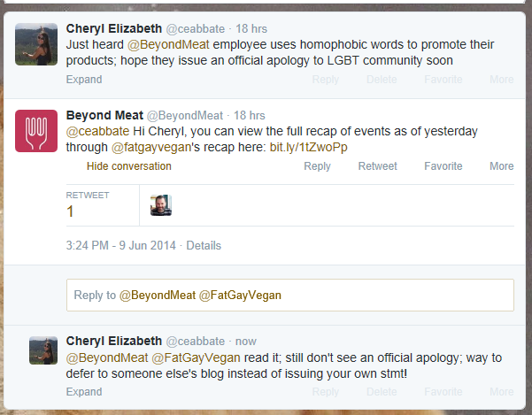Viewport: 532px width, 415px height.
Task: Focus the Reply to @BeyondMeat input box
Action: click(290, 295)
